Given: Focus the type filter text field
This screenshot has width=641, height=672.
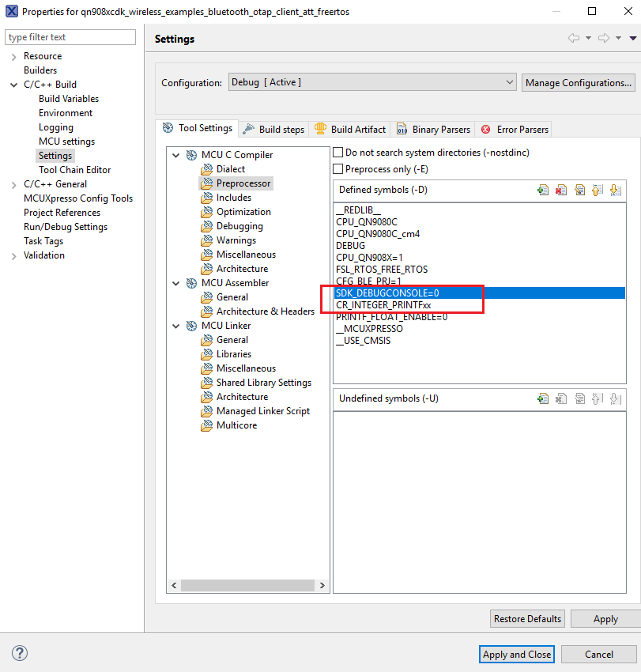Looking at the screenshot, I should pyautogui.click(x=70, y=37).
